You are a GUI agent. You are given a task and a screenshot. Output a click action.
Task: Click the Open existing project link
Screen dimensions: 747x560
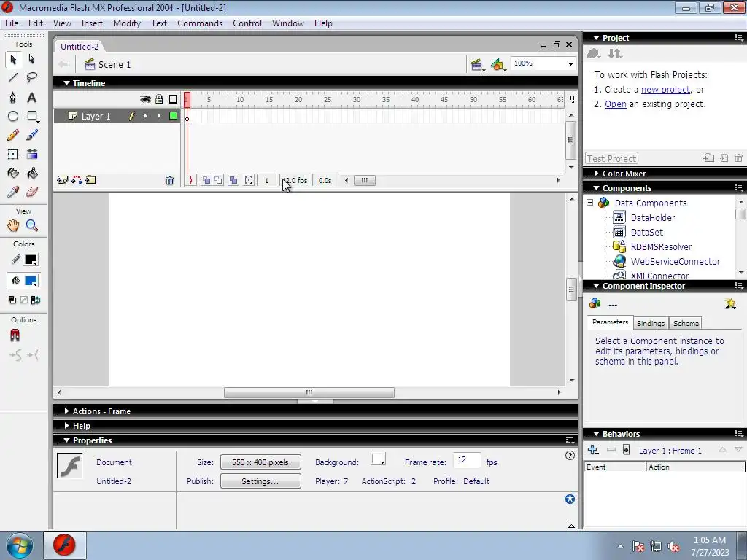pos(616,104)
